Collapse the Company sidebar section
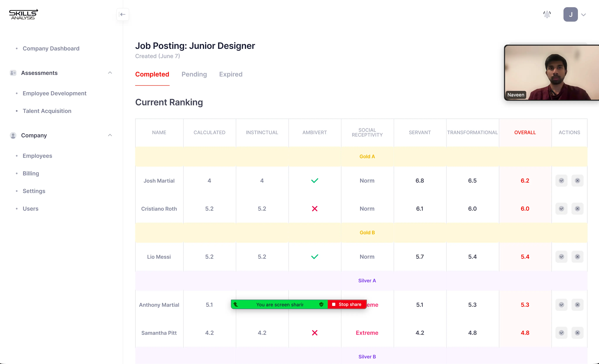This screenshot has width=599, height=364. coord(110,135)
